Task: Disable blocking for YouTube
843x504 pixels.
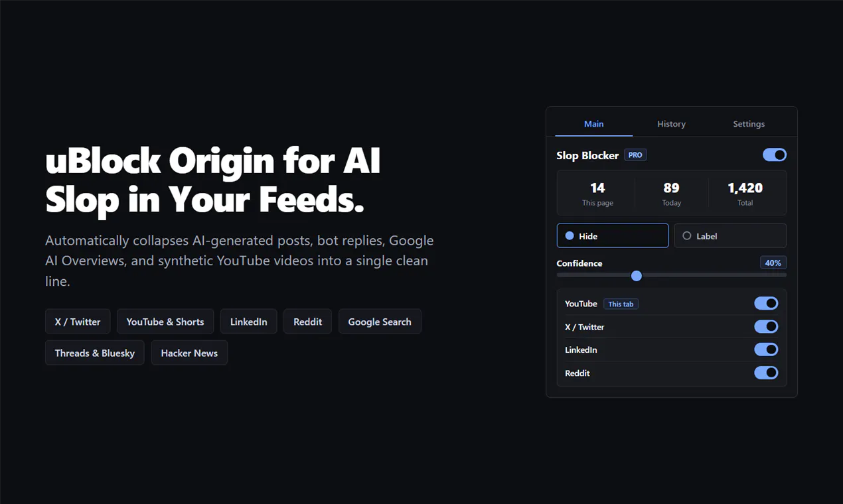Action: [766, 303]
